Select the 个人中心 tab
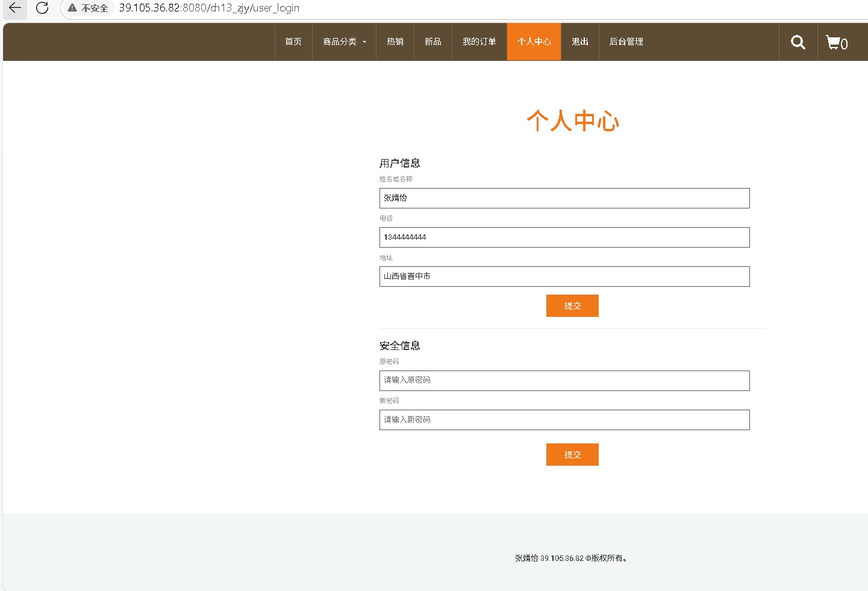The image size is (868, 591). [x=534, y=42]
